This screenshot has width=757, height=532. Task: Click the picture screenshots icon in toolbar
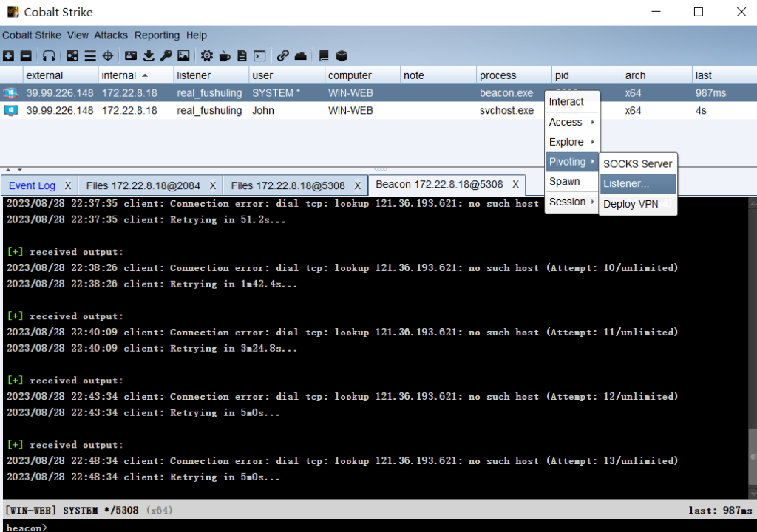point(183,56)
